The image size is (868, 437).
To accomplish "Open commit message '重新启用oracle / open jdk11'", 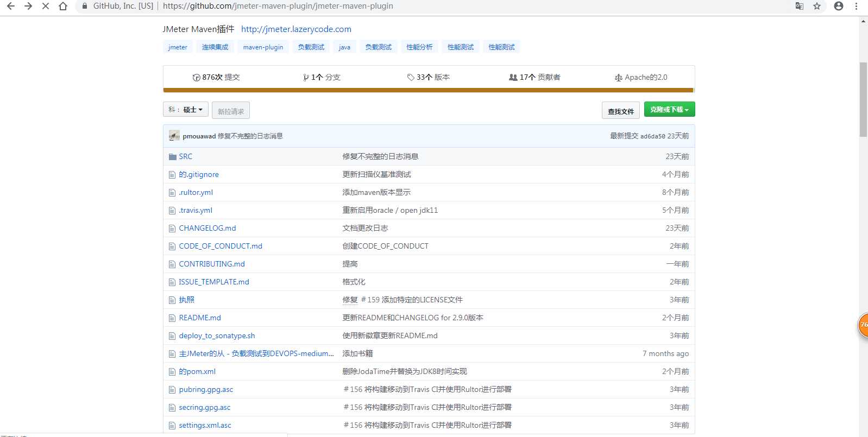I will click(x=390, y=210).
